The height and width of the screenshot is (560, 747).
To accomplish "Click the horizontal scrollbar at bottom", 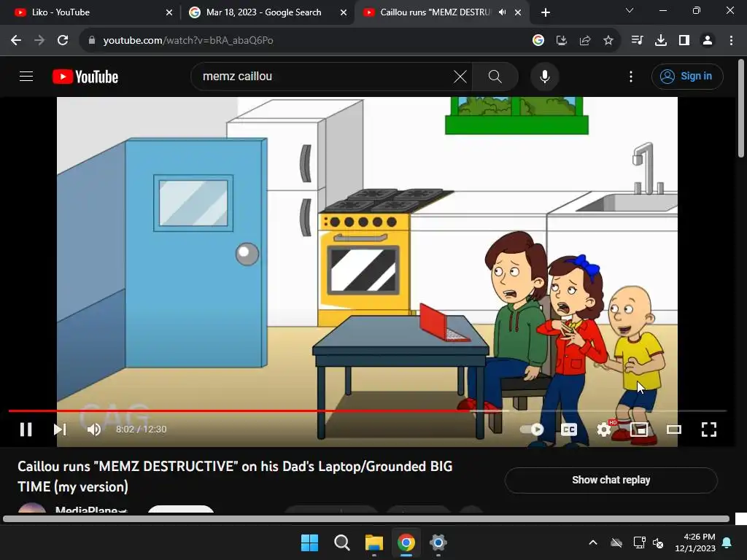I will (366, 519).
